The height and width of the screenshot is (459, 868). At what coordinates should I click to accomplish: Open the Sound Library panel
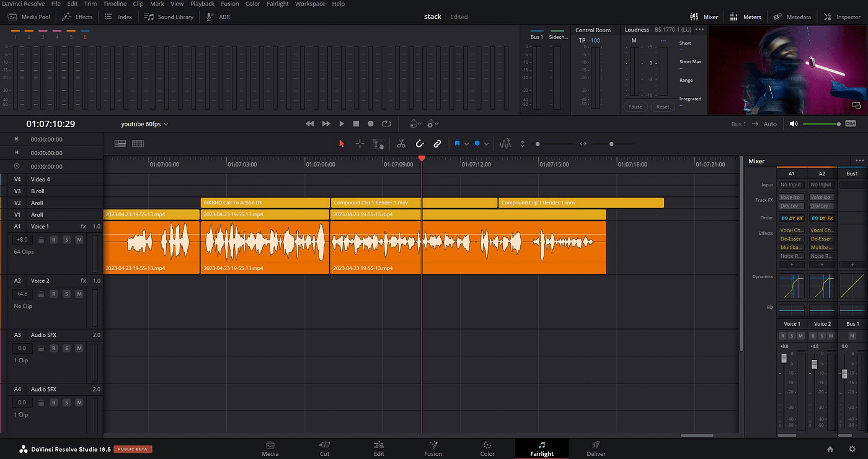(169, 17)
